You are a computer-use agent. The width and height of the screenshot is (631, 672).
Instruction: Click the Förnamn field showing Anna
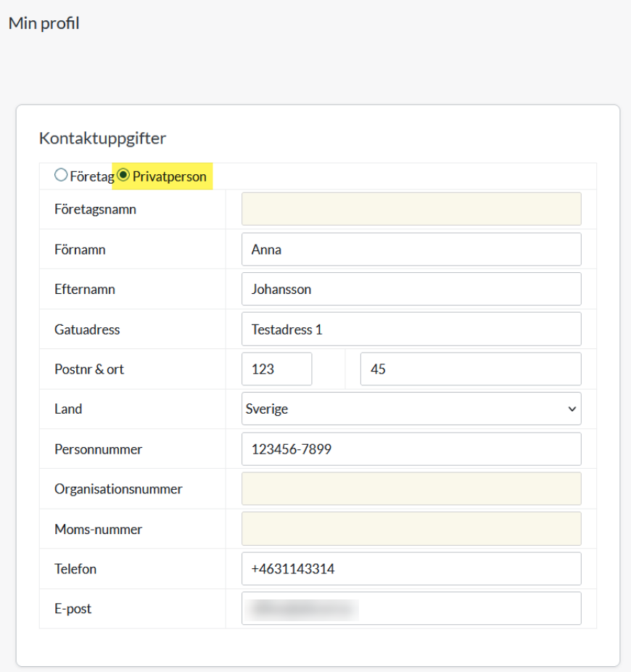[x=411, y=249]
